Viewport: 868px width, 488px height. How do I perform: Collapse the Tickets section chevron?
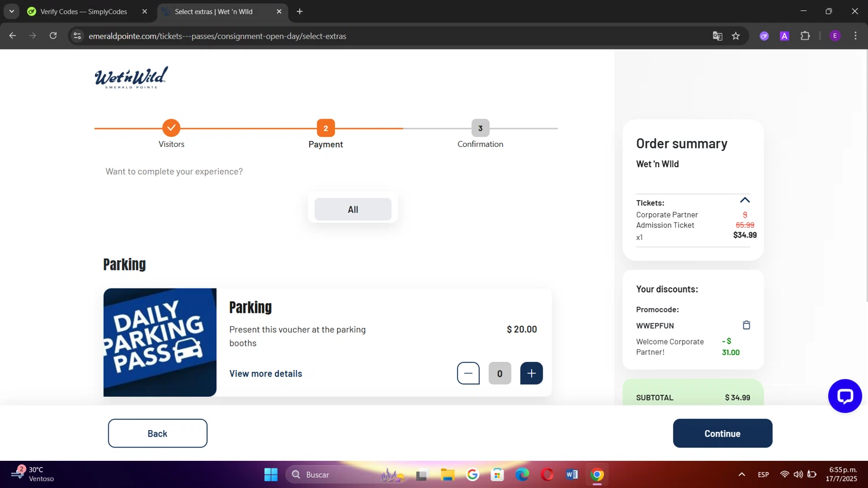[x=745, y=200]
